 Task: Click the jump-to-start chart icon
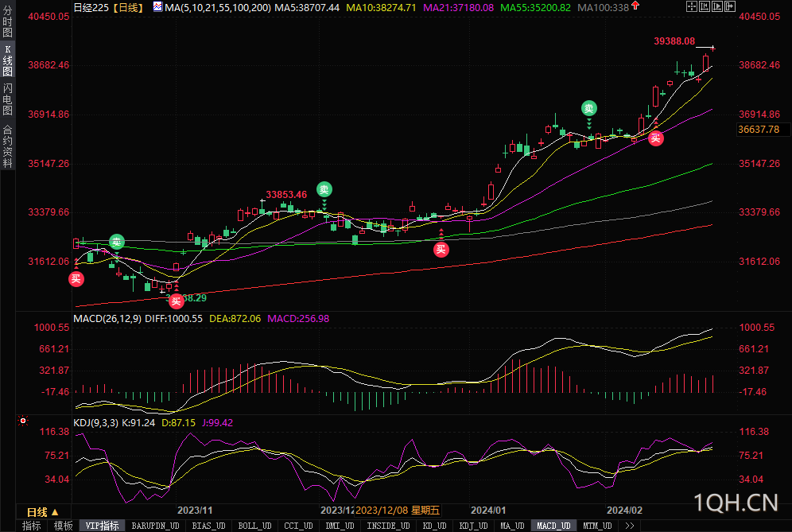pos(704,6)
